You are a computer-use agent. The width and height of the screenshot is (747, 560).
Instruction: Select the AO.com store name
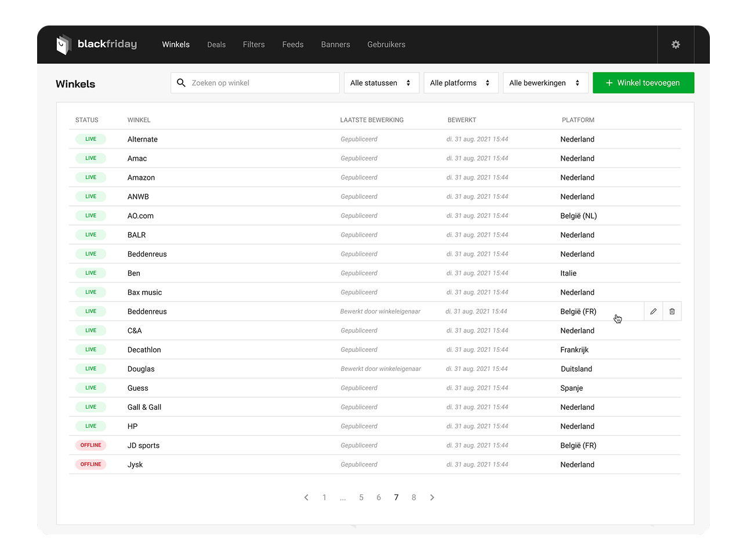point(140,216)
